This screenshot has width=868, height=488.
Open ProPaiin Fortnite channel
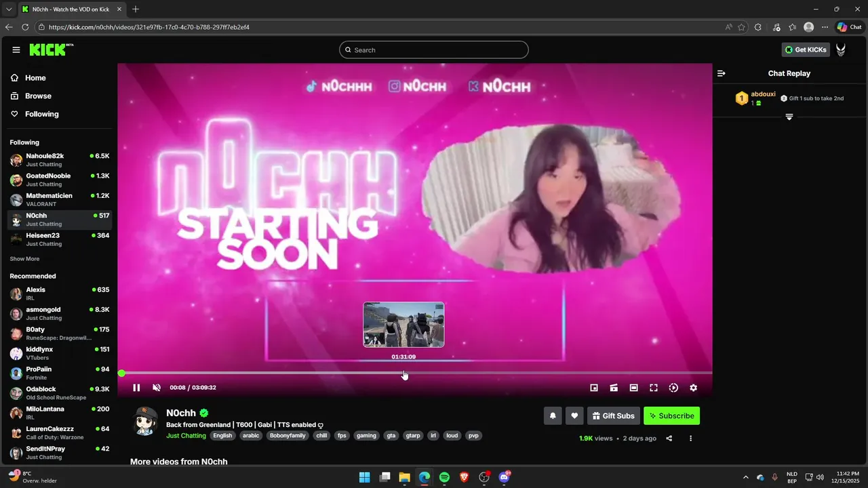(60, 373)
